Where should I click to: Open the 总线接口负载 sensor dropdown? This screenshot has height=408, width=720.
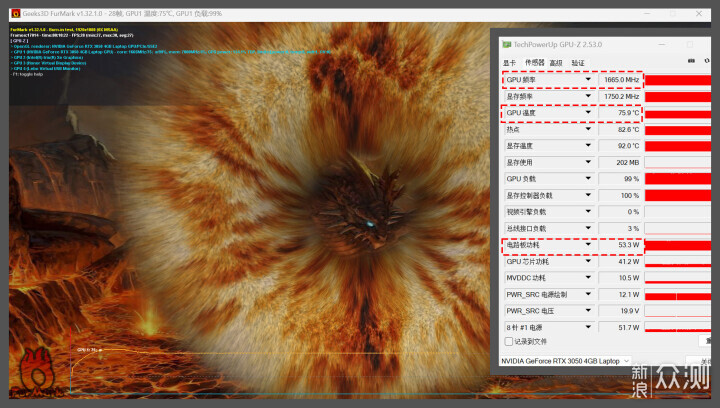[588, 228]
